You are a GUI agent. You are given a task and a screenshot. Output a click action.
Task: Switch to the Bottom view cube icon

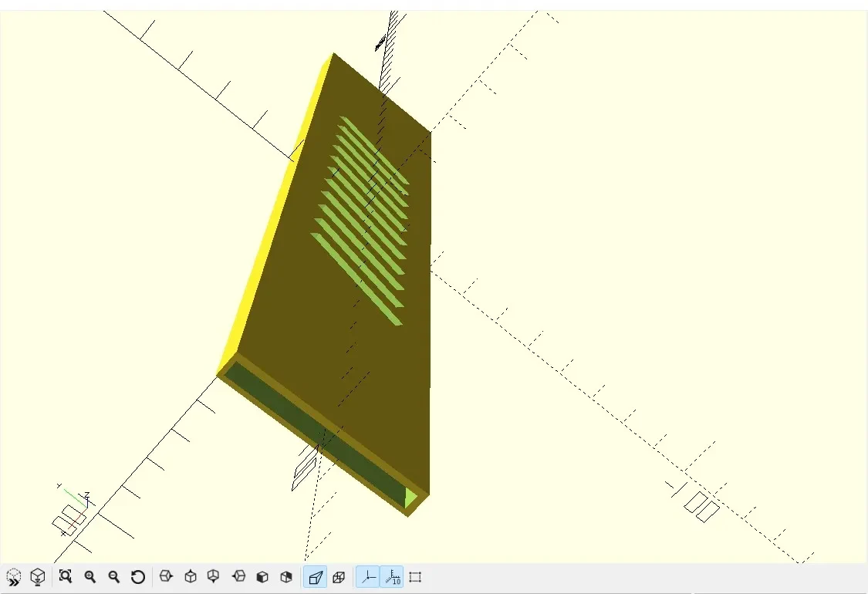pos(214,577)
